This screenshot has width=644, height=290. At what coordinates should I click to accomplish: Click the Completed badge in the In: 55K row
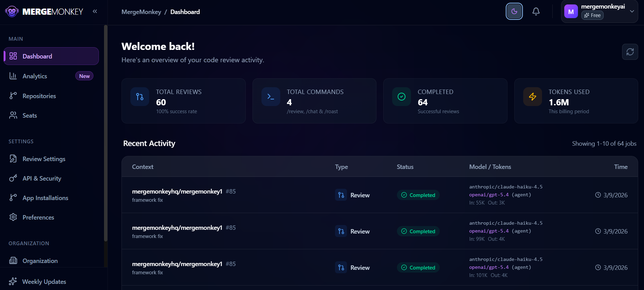coord(418,195)
